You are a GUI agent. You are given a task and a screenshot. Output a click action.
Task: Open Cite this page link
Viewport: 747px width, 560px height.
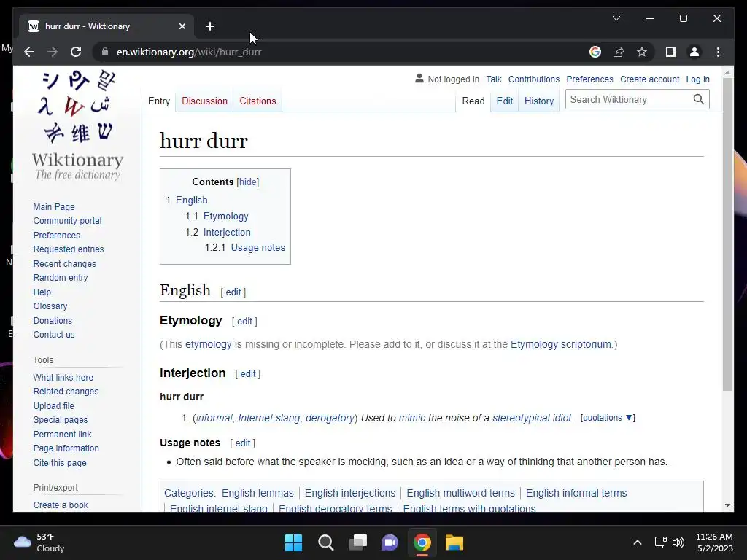(x=60, y=462)
